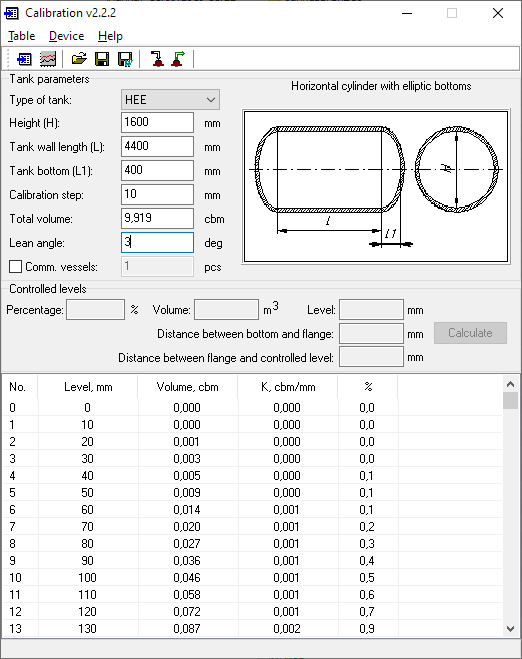This screenshot has width=522, height=659.
Task: Click the % column header
Action: tap(368, 387)
